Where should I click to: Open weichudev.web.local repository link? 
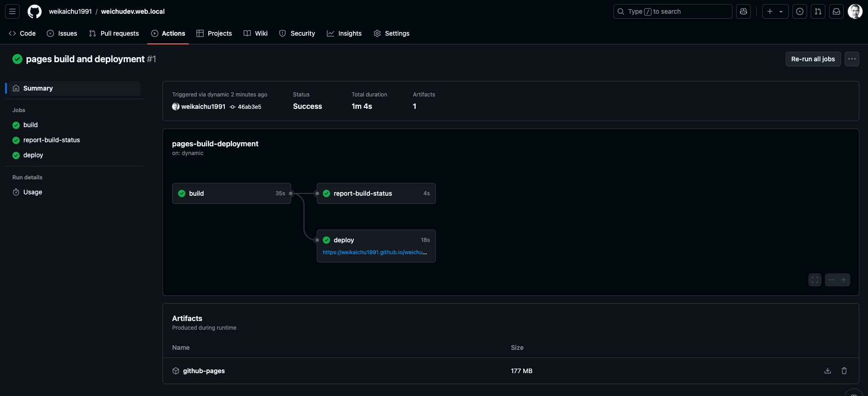point(133,11)
